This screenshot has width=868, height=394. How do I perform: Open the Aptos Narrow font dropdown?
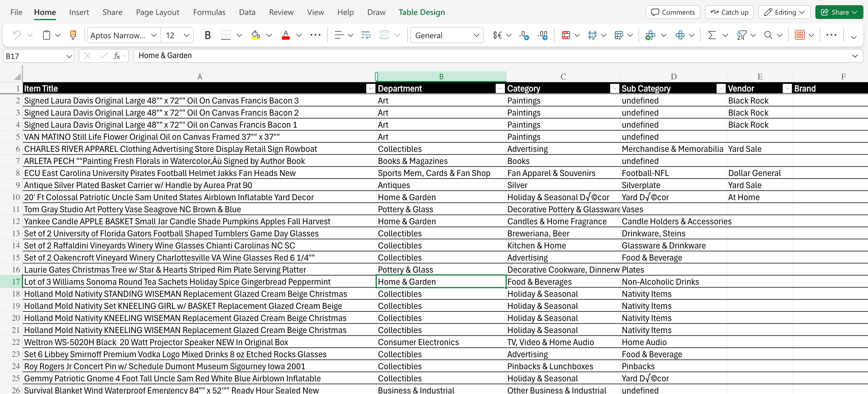[x=154, y=35]
